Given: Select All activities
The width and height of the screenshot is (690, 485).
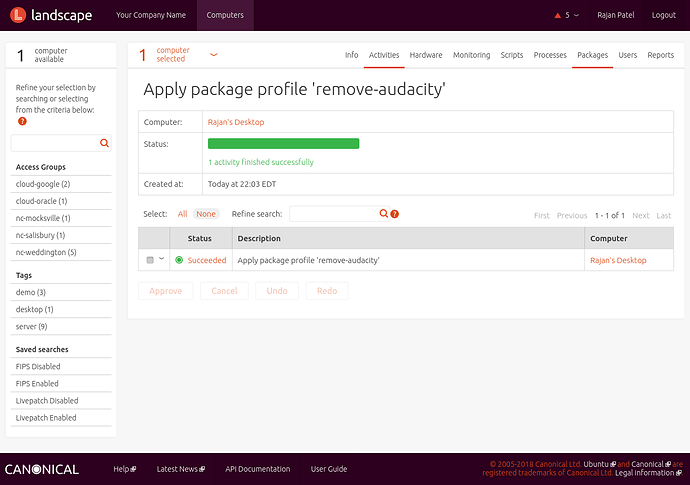Looking at the screenshot, I should click(182, 214).
